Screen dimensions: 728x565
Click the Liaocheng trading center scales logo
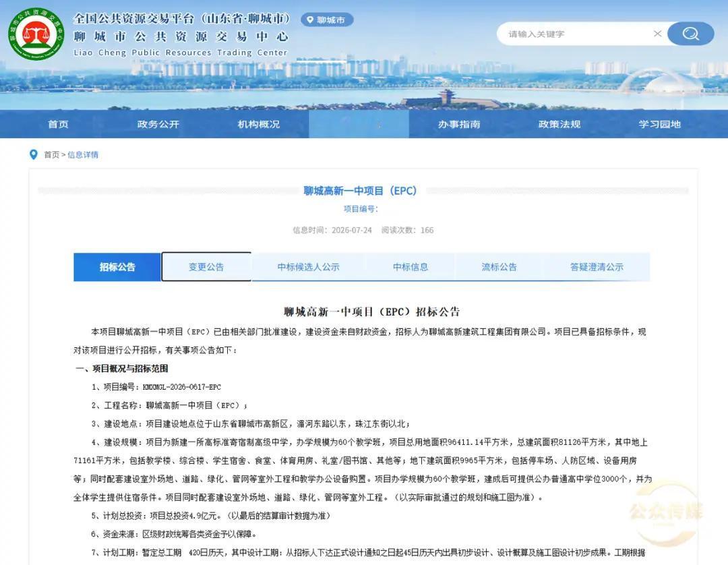36,34
